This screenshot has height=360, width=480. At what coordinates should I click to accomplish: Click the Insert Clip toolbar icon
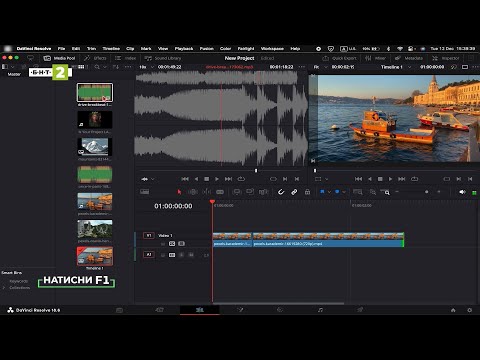click(x=237, y=192)
